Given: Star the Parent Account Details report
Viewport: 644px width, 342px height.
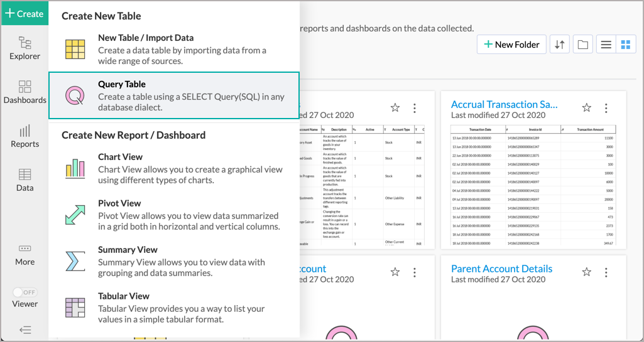Looking at the screenshot, I should click(586, 272).
